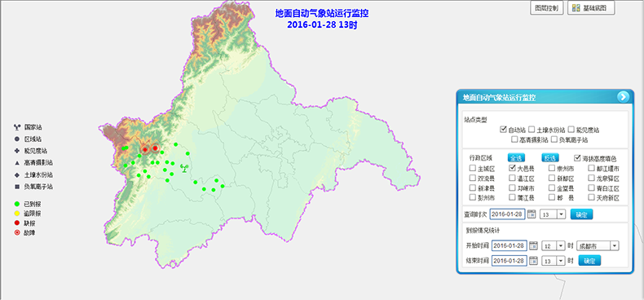Screen dimensions: 644x300
Task: Click the grid icon on the 基础底图 button
Action: pyautogui.click(x=576, y=8)
